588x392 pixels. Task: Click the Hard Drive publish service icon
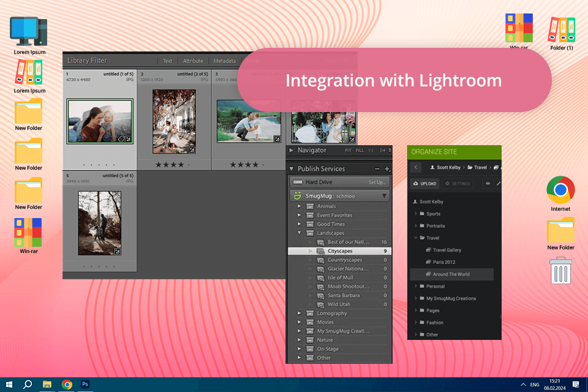coord(296,182)
